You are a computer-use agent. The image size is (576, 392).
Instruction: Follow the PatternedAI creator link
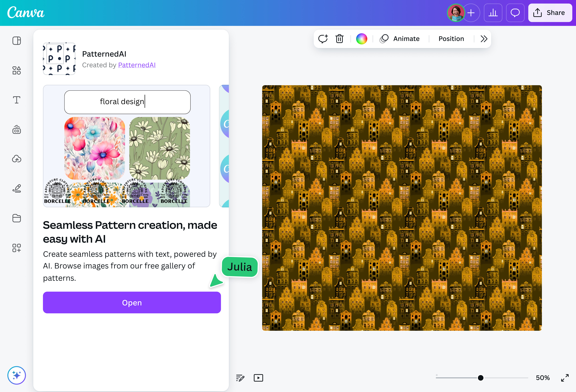tap(137, 65)
